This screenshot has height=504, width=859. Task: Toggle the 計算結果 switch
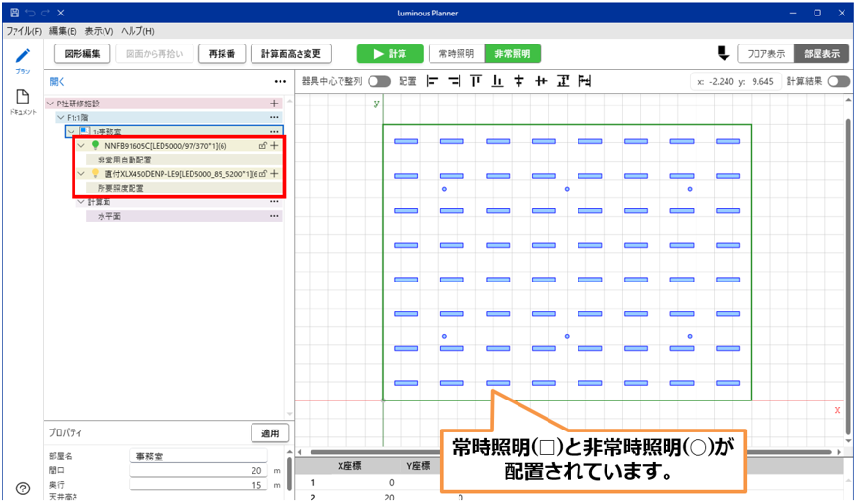[x=838, y=82]
